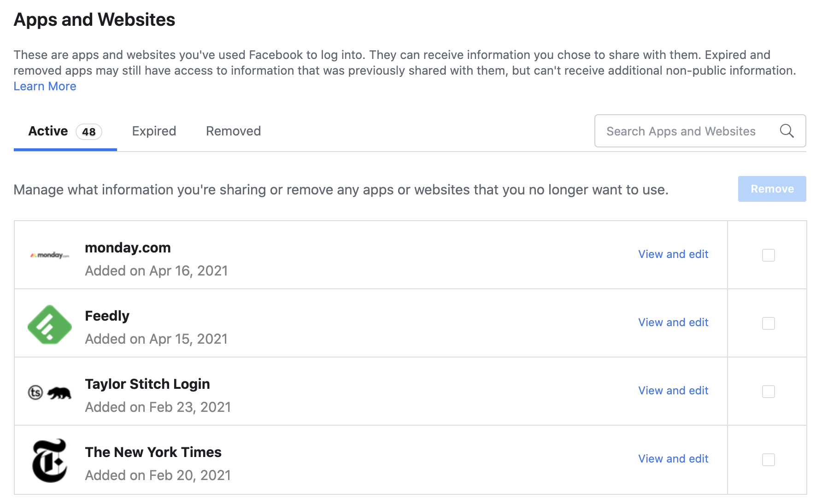822x504 pixels.
Task: Click View and edit for Feedly
Action: click(673, 322)
